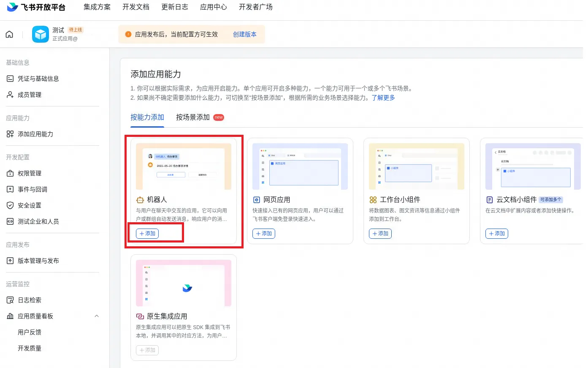The image size is (588, 368).
Task: Click the 运营监控 section label
Action: tap(18, 284)
